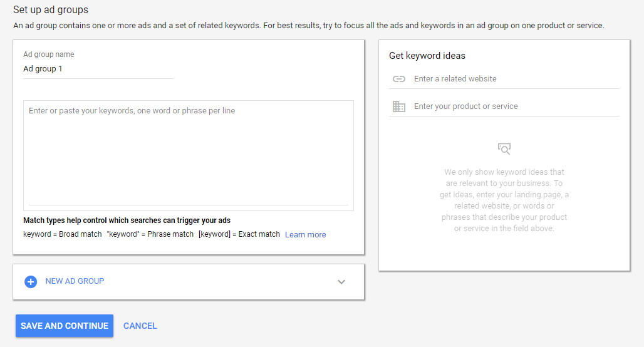
Task: Click the 'keyword = Broad match' text
Action: point(62,234)
